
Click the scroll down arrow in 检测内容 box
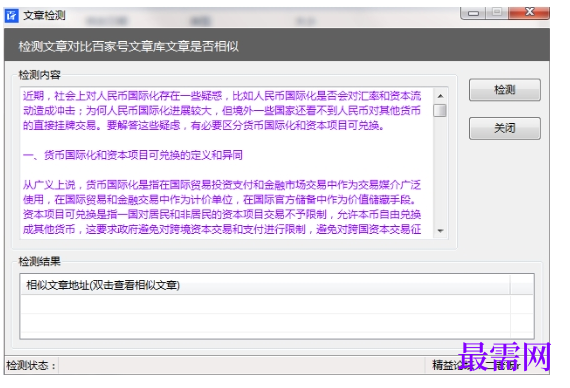(x=440, y=231)
